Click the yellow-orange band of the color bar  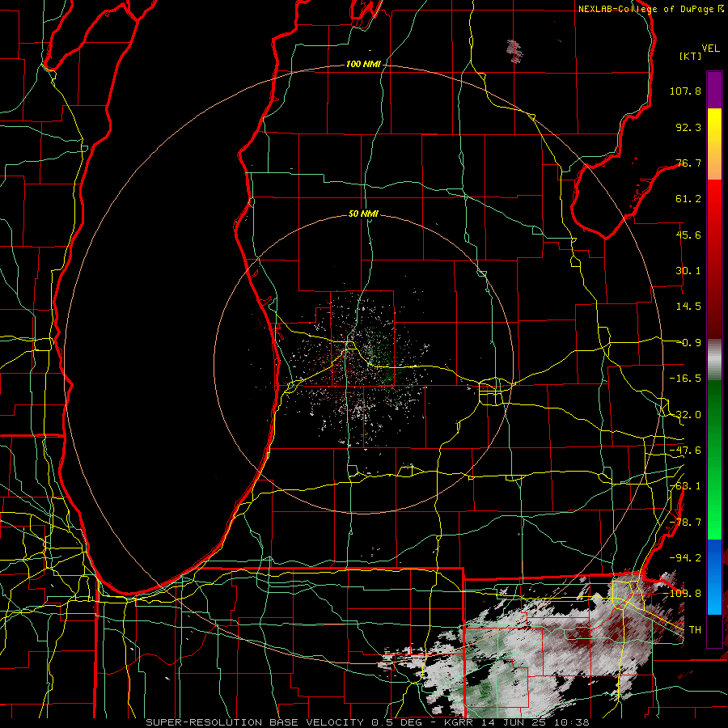pyautogui.click(x=714, y=144)
